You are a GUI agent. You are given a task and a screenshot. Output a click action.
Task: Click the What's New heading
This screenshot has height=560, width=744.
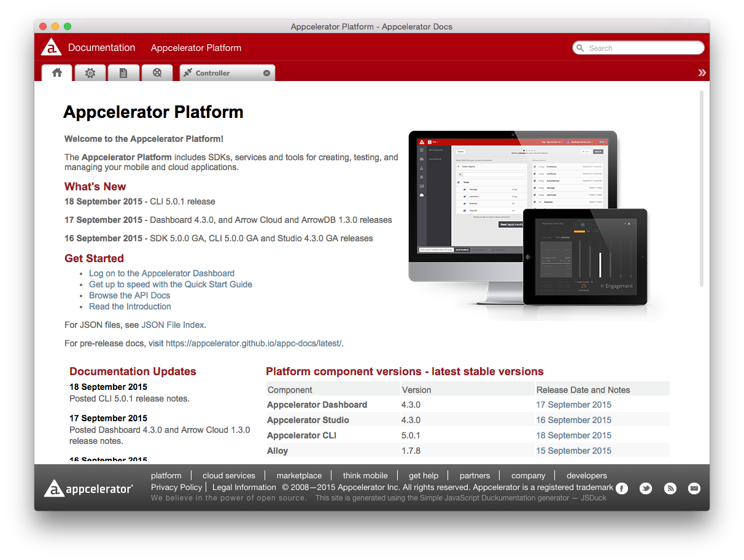[x=95, y=187]
